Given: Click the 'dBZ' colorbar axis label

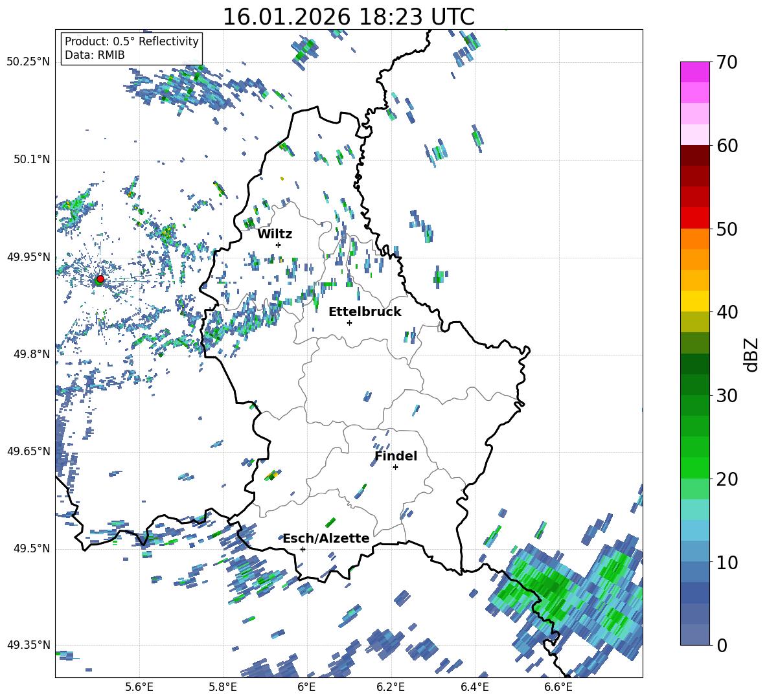Looking at the screenshot, I should click(752, 354).
